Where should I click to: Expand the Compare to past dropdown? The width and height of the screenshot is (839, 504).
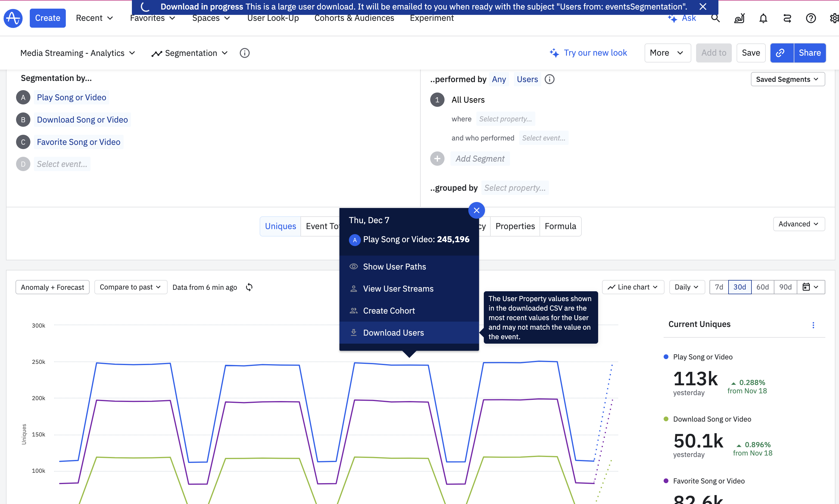tap(130, 287)
